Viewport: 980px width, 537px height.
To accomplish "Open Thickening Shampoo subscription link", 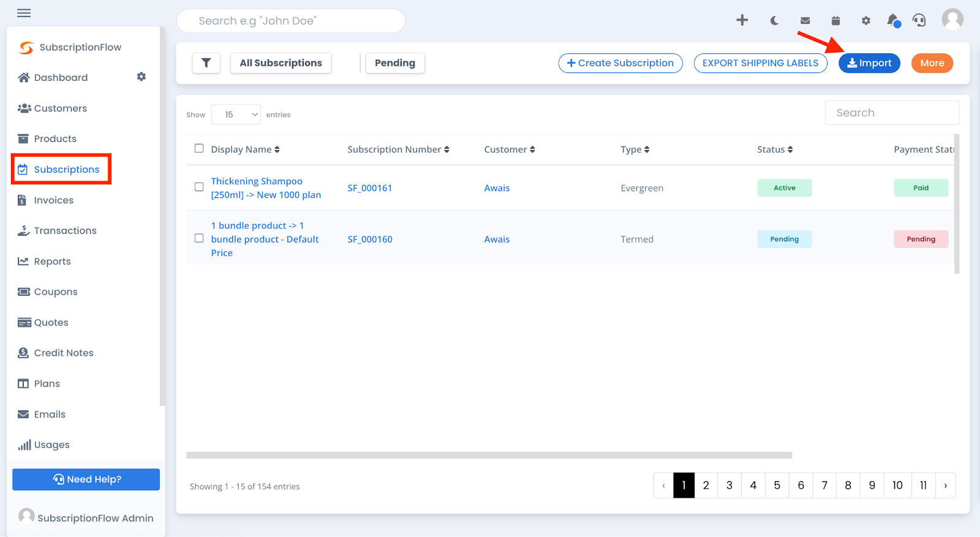I will 266,188.
